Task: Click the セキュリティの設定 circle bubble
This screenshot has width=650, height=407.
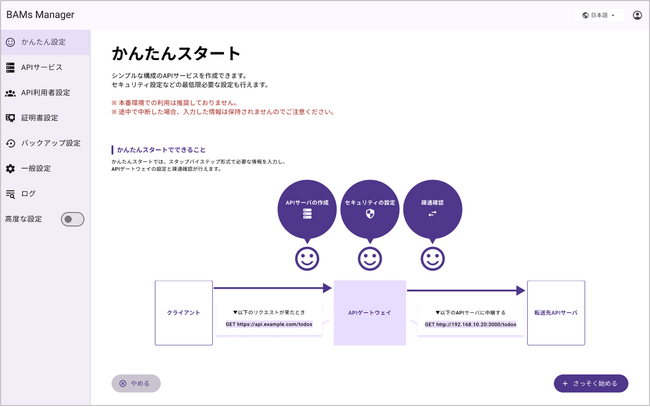Action: pyautogui.click(x=370, y=209)
